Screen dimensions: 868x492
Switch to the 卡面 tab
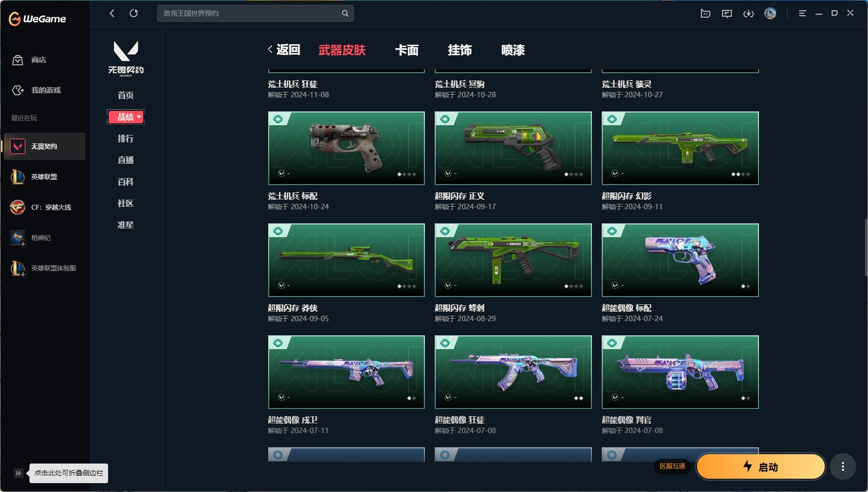coord(407,50)
